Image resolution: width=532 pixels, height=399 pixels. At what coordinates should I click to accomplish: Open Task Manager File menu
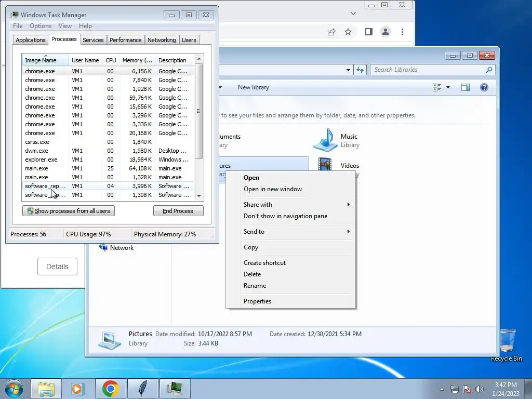point(18,26)
